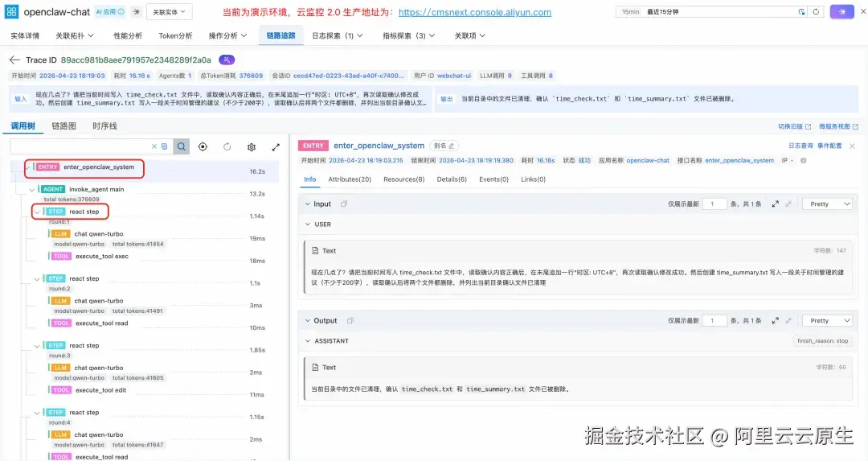Click the info icon beside AI应用
The image size is (868, 461).
coord(121,11)
